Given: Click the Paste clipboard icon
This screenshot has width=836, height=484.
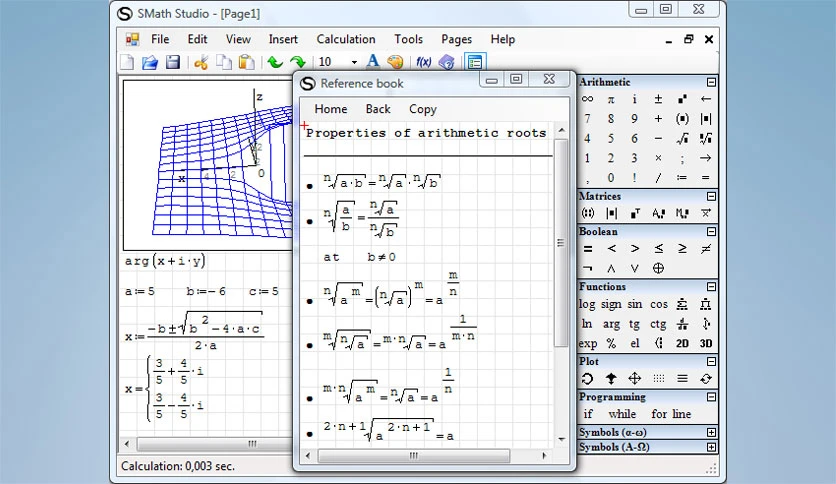Looking at the screenshot, I should point(246,62).
